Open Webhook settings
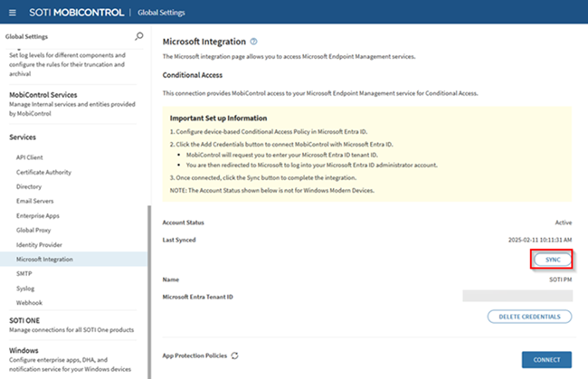The height and width of the screenshot is (379, 588). (29, 303)
